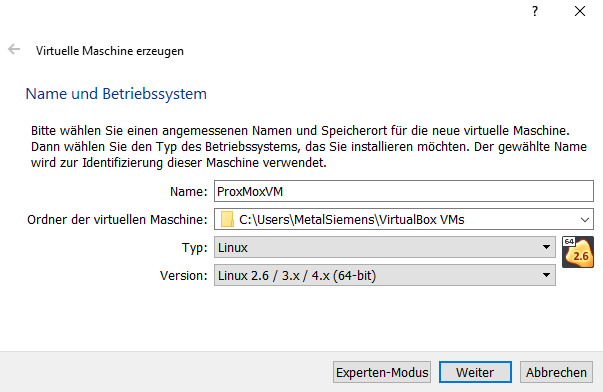
Task: Click the yellow folder icon in the path field
Action: click(227, 219)
